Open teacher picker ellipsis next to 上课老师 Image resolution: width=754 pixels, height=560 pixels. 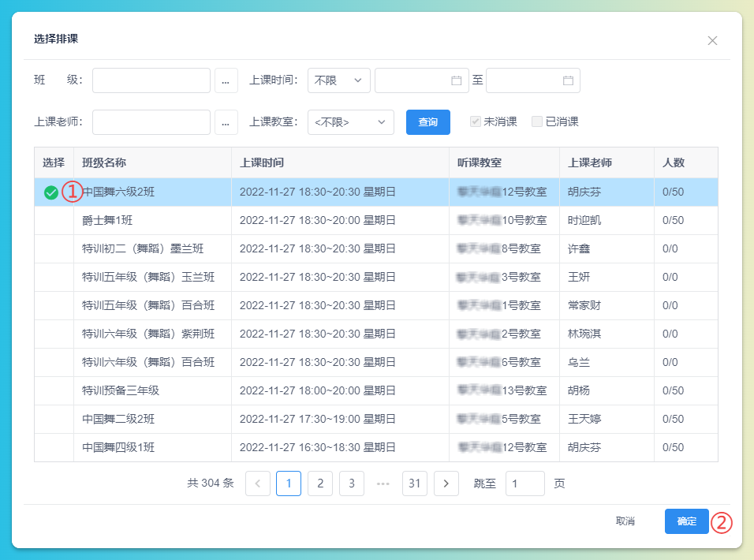click(x=226, y=122)
